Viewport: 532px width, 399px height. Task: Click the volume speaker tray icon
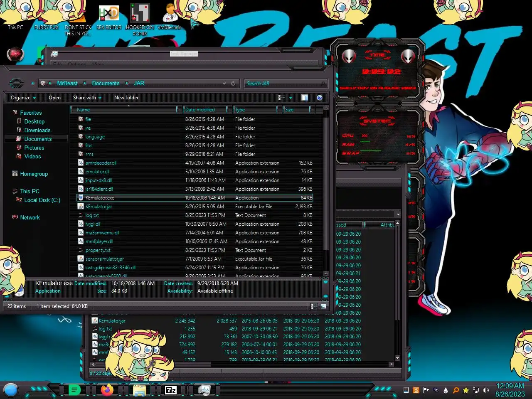[486, 390]
